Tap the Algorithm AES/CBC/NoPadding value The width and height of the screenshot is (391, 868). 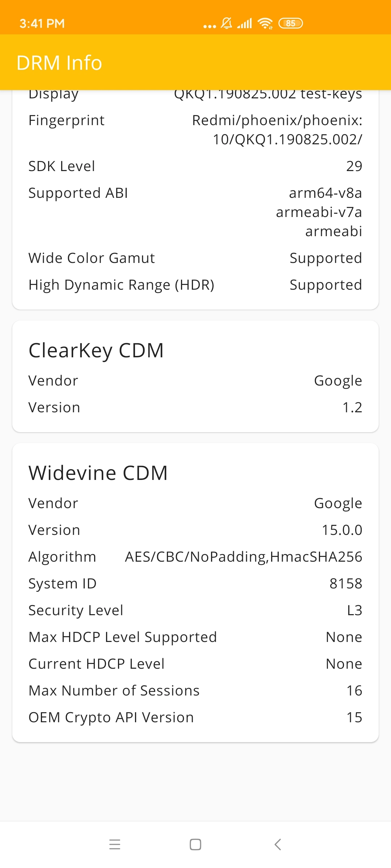[x=244, y=557]
